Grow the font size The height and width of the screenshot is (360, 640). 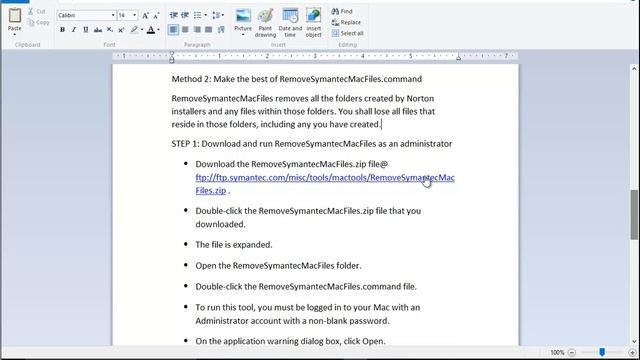click(x=145, y=16)
